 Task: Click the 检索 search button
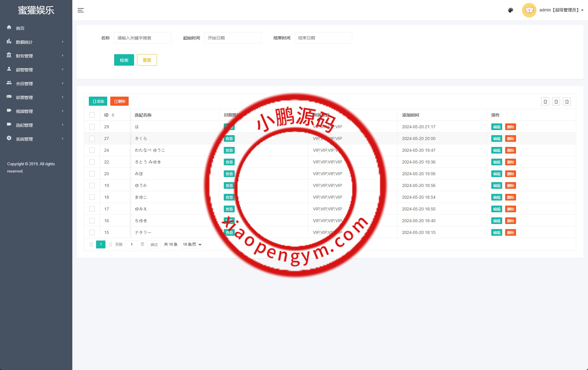[x=124, y=60]
